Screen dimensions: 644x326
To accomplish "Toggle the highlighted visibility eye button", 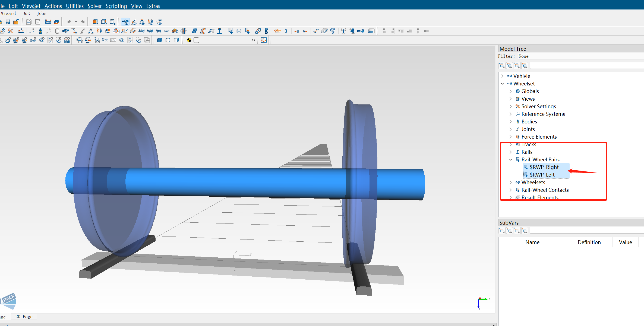I will tap(125, 22).
